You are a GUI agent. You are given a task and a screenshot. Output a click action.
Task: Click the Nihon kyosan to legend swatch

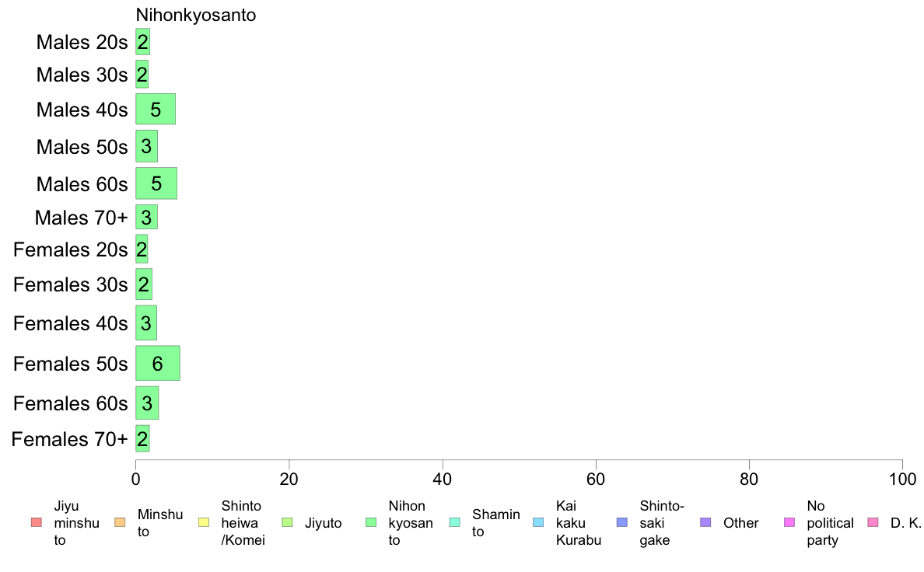(x=371, y=522)
